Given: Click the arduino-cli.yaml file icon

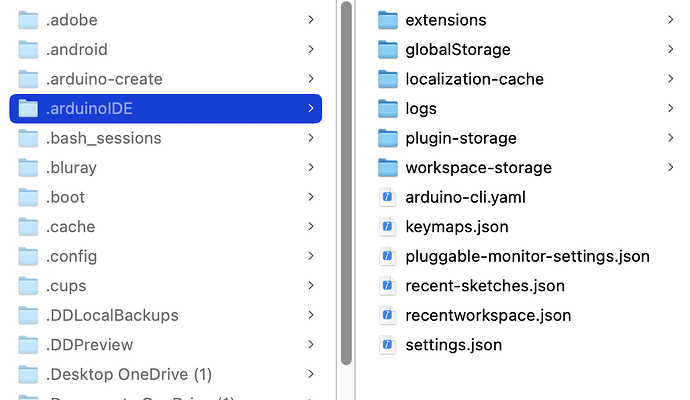Looking at the screenshot, I should (x=389, y=197).
